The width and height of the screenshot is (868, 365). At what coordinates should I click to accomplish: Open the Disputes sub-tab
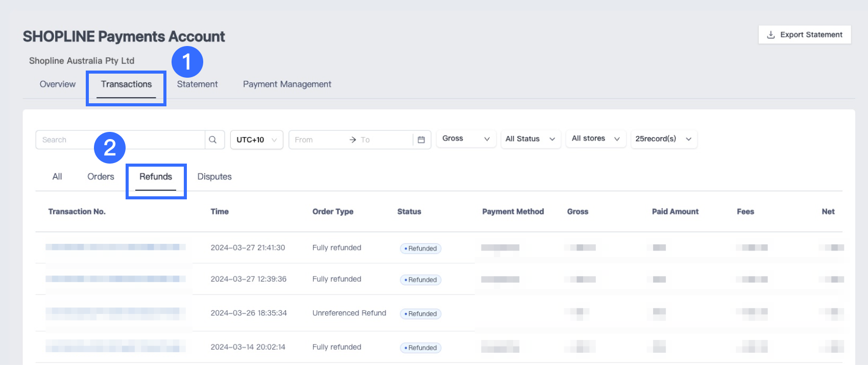[214, 177]
